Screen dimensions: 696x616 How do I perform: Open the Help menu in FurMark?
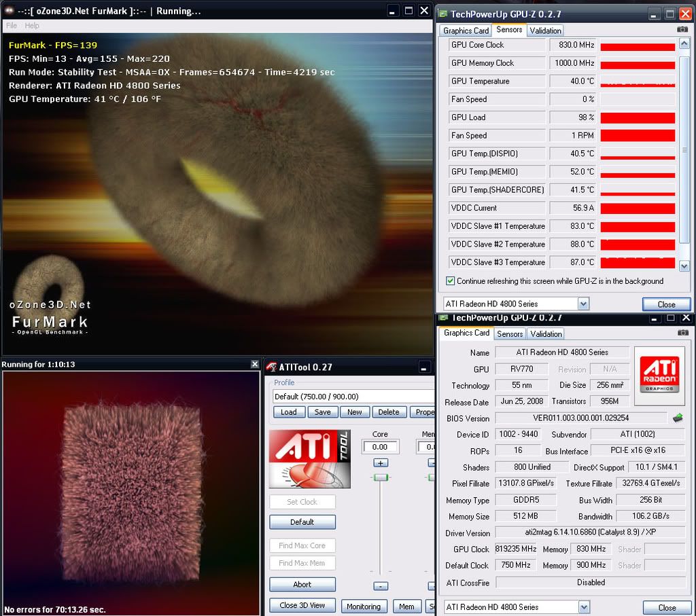pos(32,26)
